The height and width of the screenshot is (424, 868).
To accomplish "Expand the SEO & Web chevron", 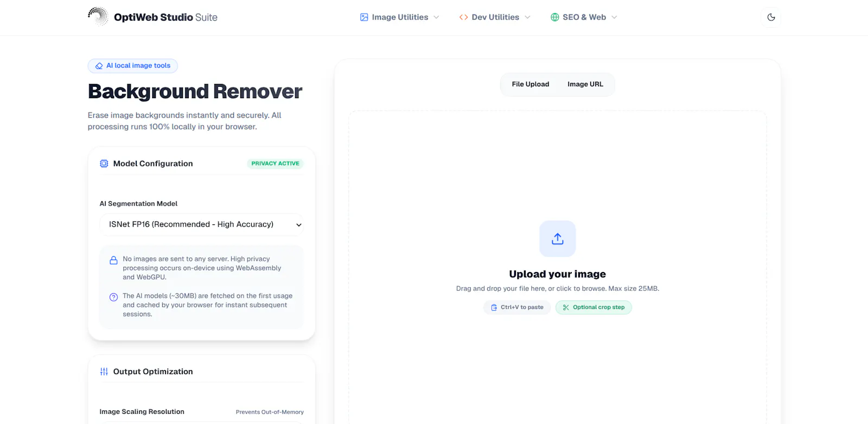I will click(614, 17).
